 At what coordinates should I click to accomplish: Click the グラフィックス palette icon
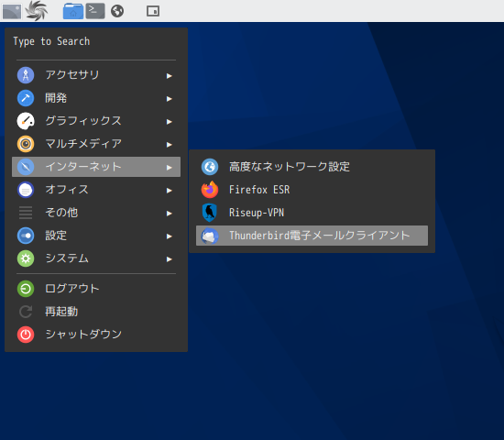click(x=26, y=121)
